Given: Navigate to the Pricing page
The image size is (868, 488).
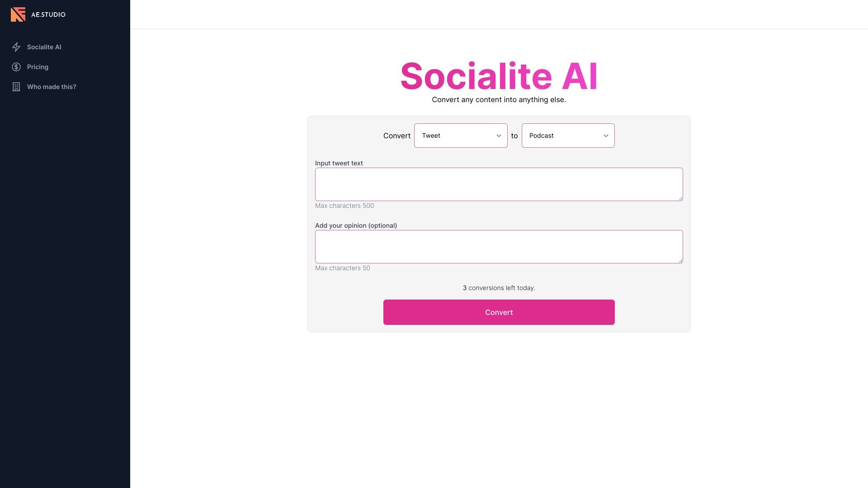Looking at the screenshot, I should coord(38,67).
